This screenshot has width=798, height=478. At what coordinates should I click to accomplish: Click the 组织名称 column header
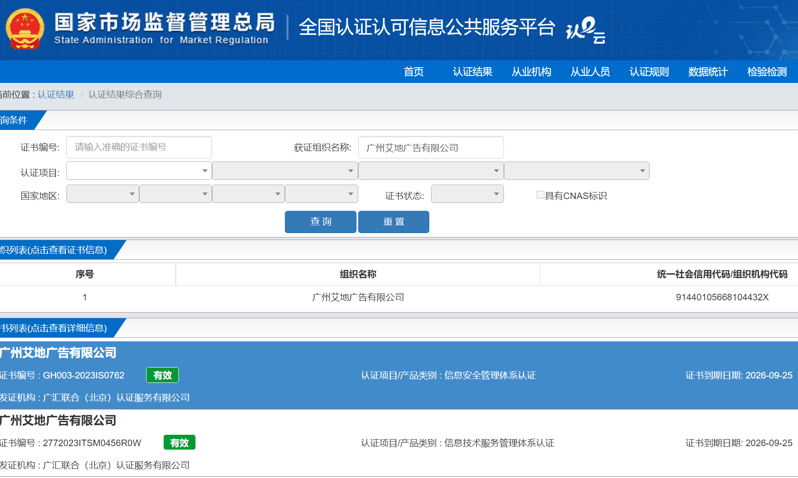pyautogui.click(x=358, y=274)
